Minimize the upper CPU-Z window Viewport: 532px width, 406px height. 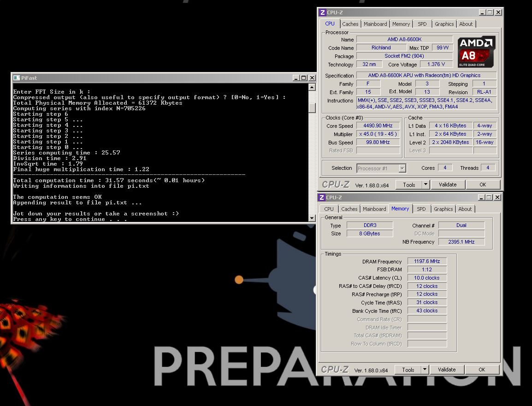pyautogui.click(x=482, y=12)
